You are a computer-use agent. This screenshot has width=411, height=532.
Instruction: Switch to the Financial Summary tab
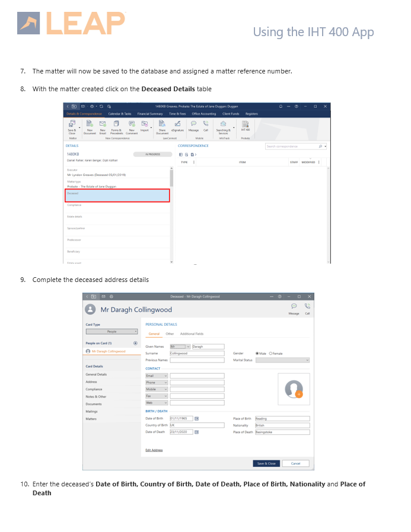(x=149, y=113)
